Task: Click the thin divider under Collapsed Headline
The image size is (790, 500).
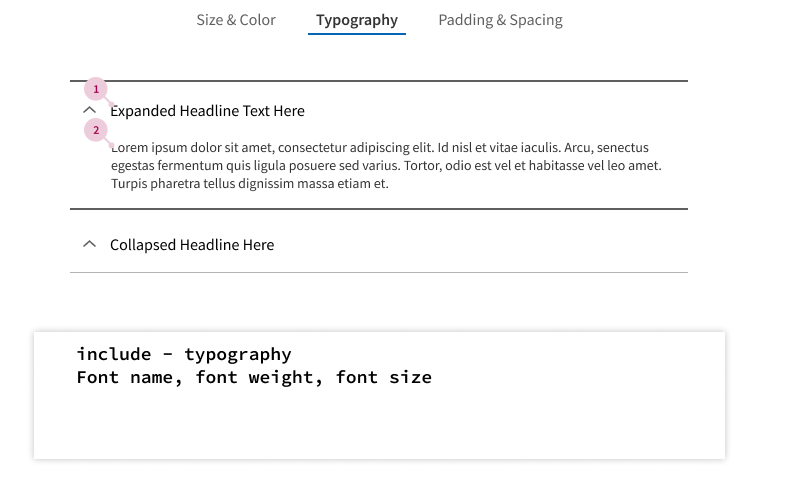Action: click(x=379, y=272)
